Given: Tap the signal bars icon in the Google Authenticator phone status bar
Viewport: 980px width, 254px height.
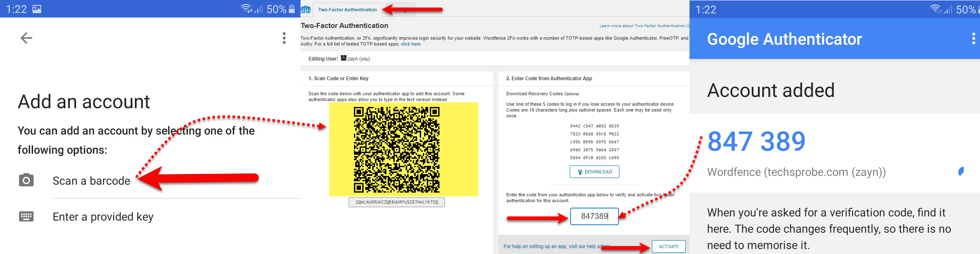Looking at the screenshot, I should click(x=948, y=9).
